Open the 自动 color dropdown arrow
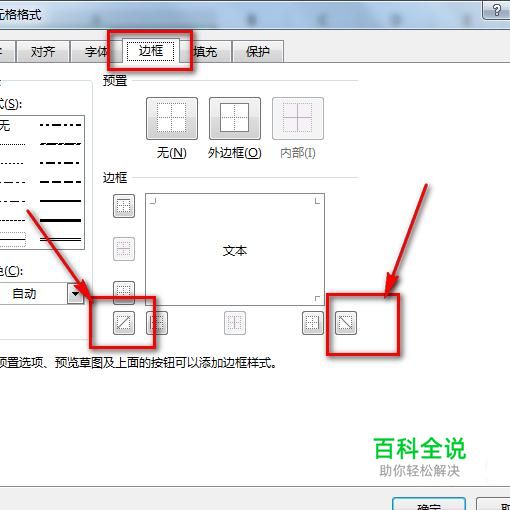The height and width of the screenshot is (510, 510). [x=75, y=294]
